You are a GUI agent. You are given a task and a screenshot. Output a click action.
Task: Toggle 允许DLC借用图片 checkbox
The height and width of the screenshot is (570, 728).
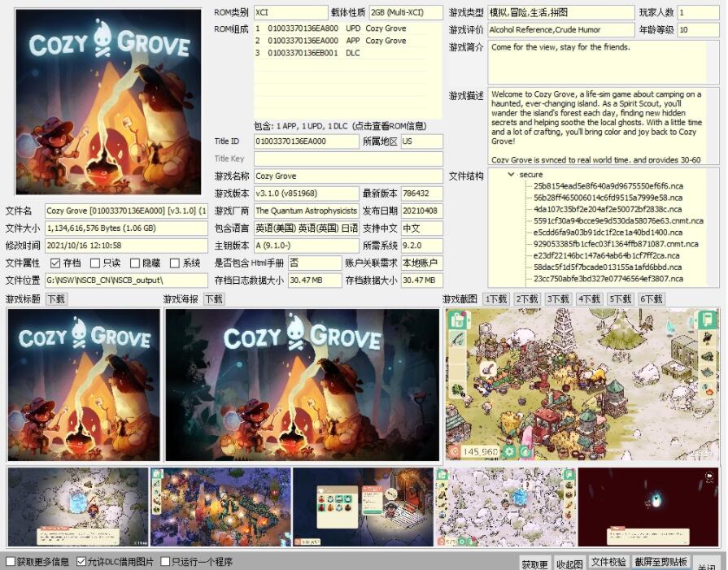coord(81,562)
